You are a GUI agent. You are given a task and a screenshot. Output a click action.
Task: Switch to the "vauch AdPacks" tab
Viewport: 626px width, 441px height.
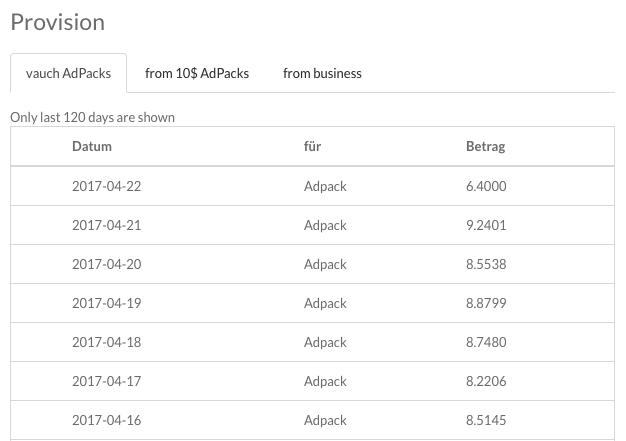(x=68, y=73)
